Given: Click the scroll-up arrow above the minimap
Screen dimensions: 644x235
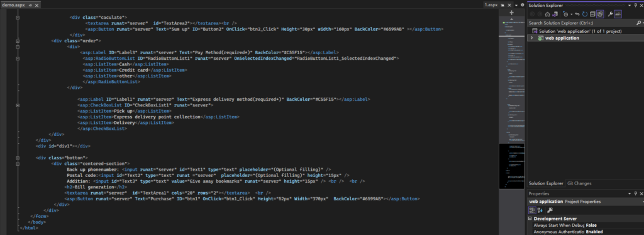Looking at the screenshot, I should click(x=511, y=20).
